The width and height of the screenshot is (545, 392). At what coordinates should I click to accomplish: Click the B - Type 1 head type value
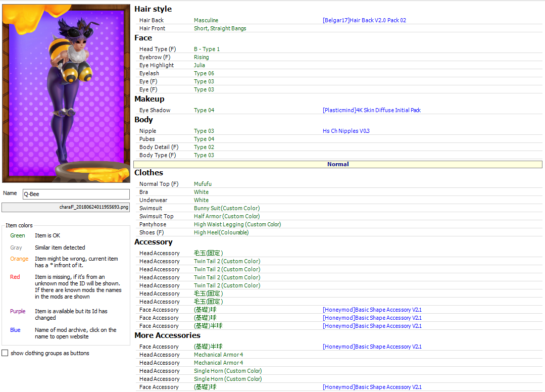[x=207, y=49]
